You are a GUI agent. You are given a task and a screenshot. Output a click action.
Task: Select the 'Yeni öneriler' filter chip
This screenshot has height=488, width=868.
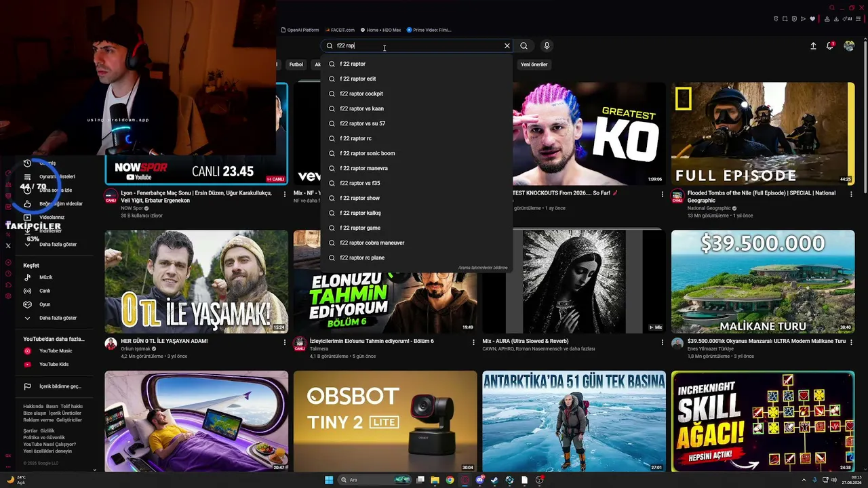(x=534, y=64)
